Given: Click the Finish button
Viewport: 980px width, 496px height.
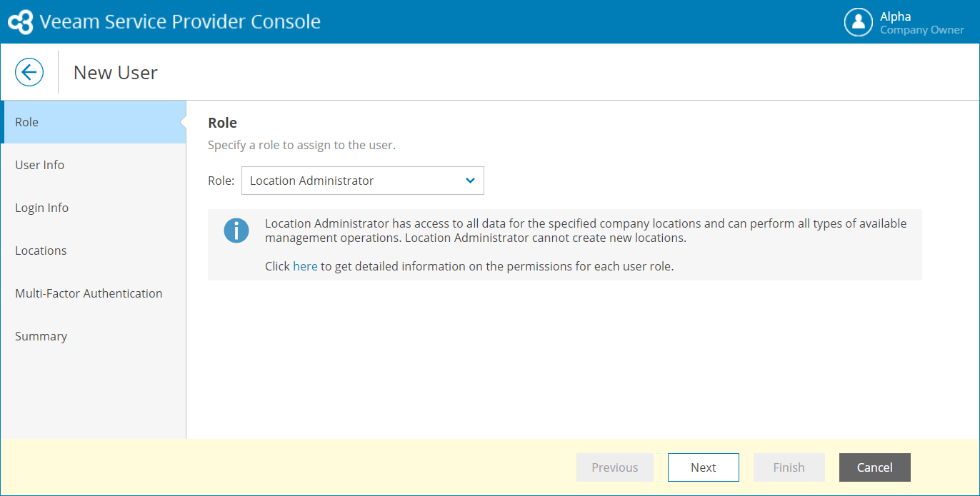Looking at the screenshot, I should [789, 467].
